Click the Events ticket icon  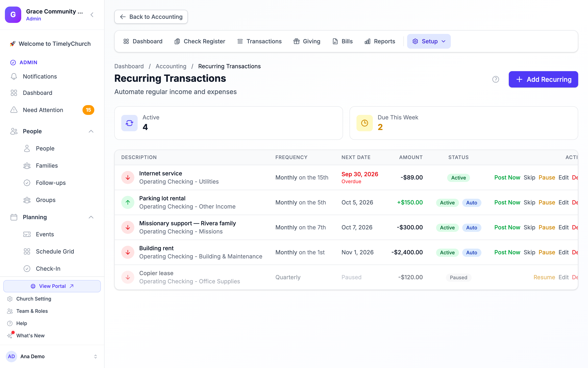[x=27, y=234]
